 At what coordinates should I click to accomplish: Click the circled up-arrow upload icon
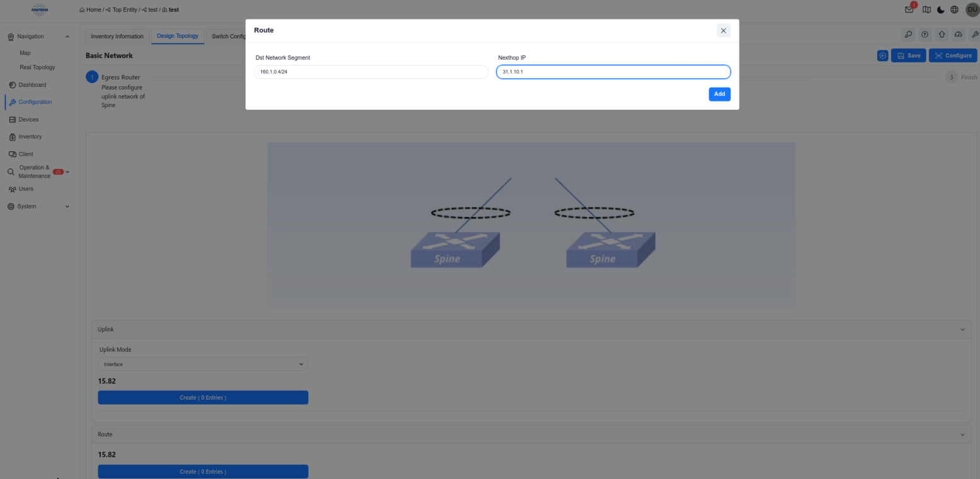(925, 35)
